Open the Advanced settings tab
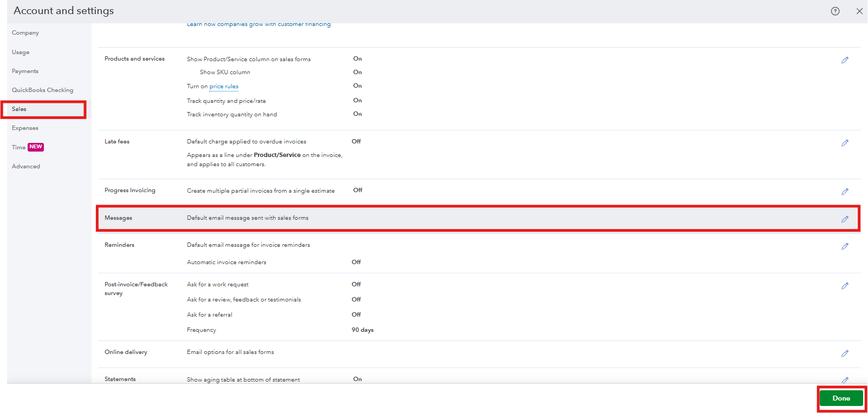This screenshot has width=868, height=413. point(26,166)
